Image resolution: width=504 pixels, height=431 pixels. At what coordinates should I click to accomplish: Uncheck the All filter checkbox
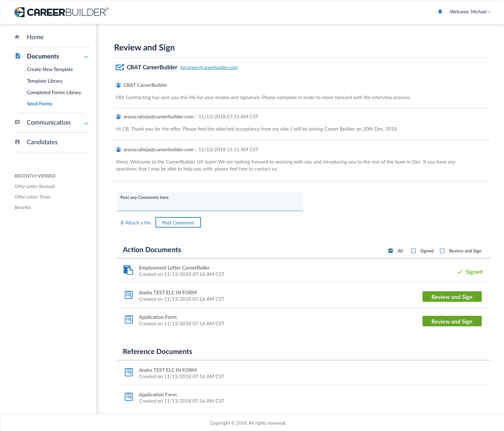click(391, 251)
